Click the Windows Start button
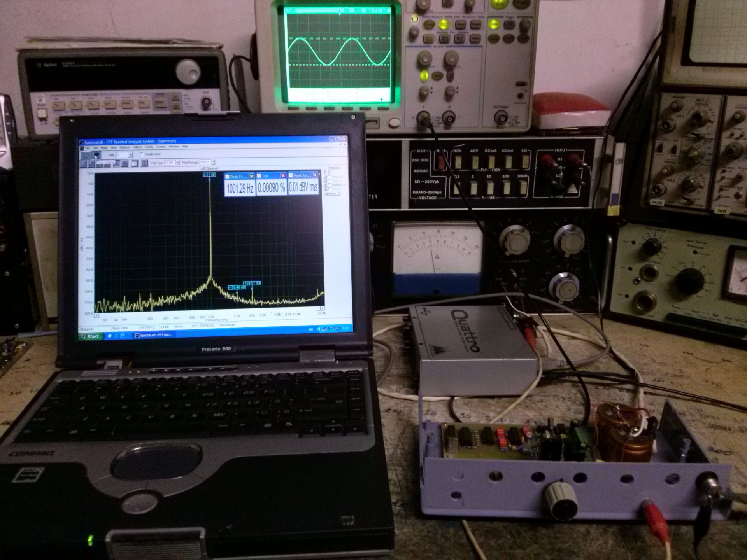The image size is (747, 560). click(x=90, y=336)
